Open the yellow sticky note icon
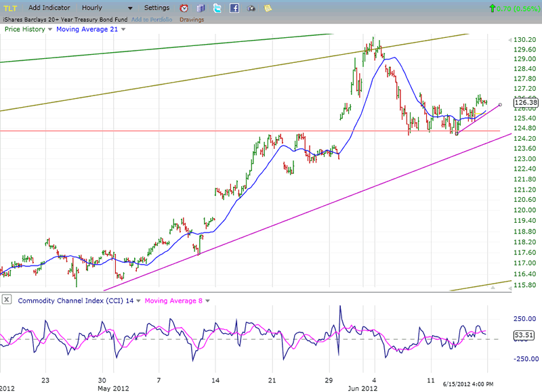This screenshot has width=542, height=392. [268, 8]
